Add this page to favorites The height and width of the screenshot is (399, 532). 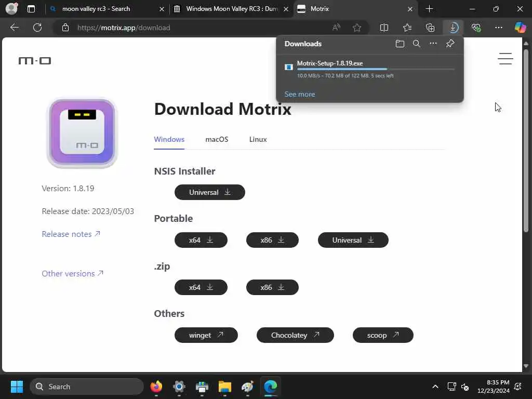[x=356, y=28]
